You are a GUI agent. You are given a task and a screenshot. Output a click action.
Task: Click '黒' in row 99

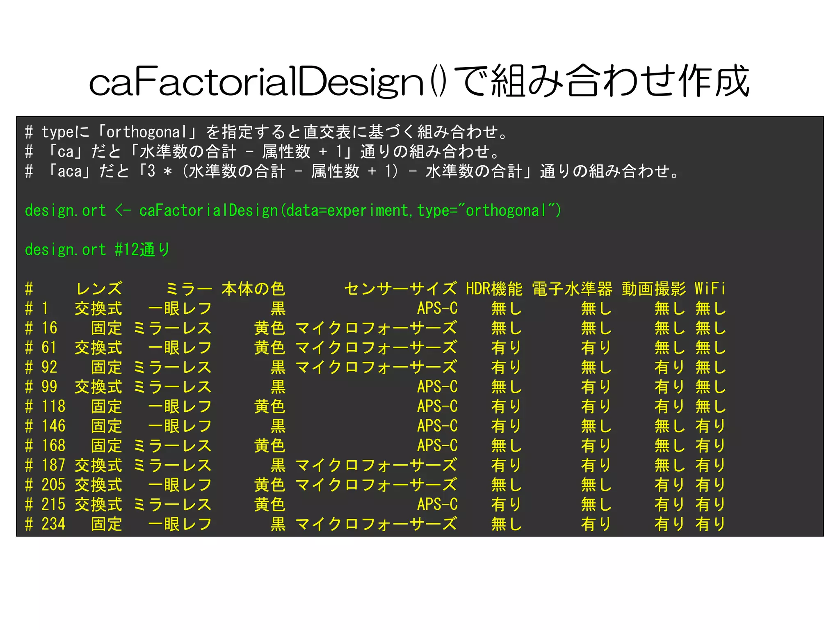click(x=278, y=387)
